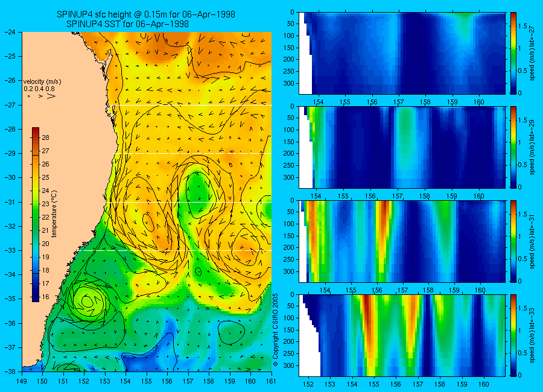Click the temperature color bar on the map
Screen dimensions: 543x392
point(36,214)
